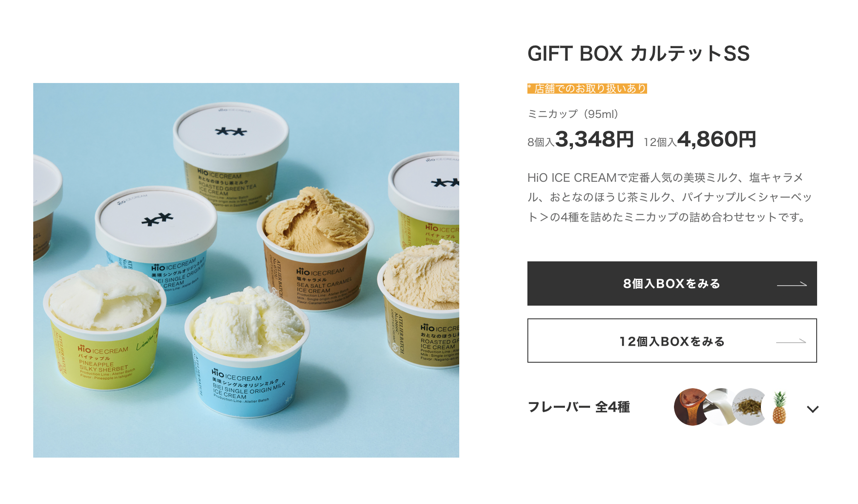Viewport: 858px width, 504px height.
Task: Choose the roasted tea leaves icon
Action: [x=749, y=407]
